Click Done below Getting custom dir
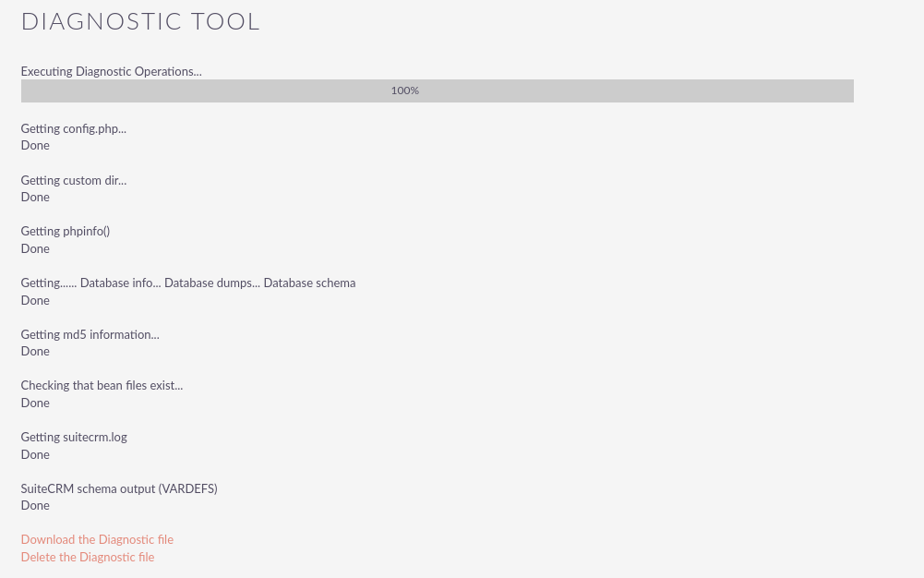 pyautogui.click(x=35, y=198)
